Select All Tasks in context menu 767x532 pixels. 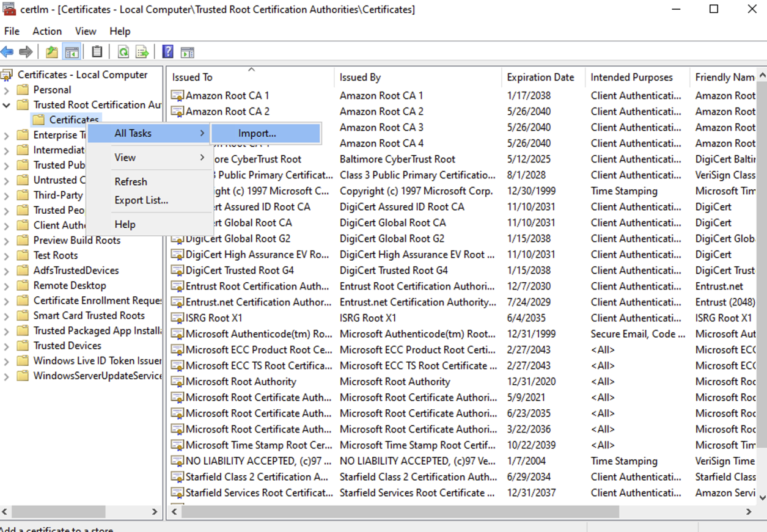149,133
